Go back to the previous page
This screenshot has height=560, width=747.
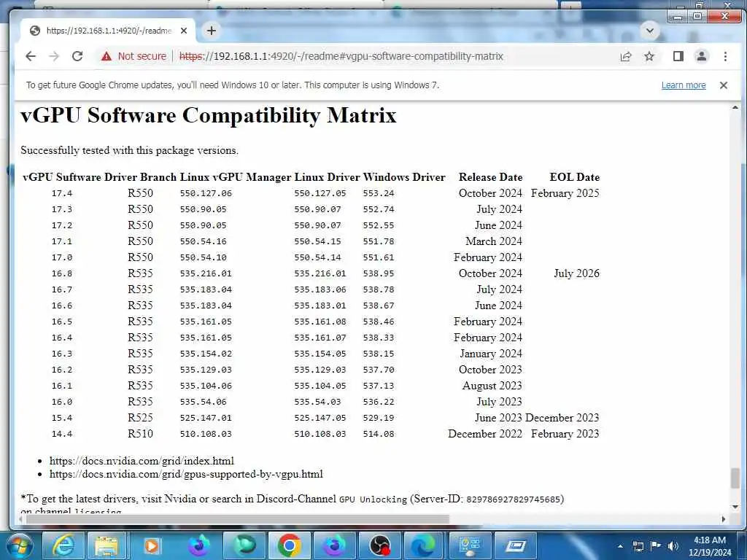(31, 56)
